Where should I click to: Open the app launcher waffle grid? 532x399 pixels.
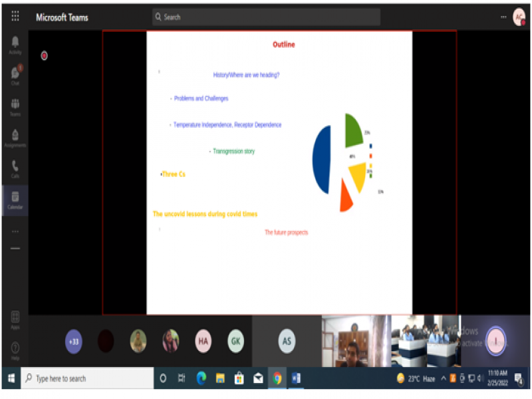pyautogui.click(x=15, y=17)
